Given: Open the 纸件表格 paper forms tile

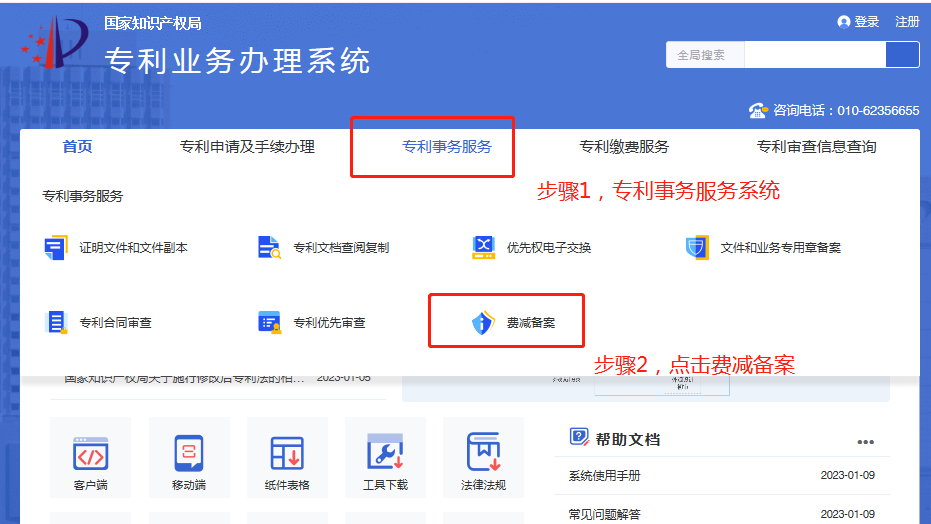Looking at the screenshot, I should point(287,458).
